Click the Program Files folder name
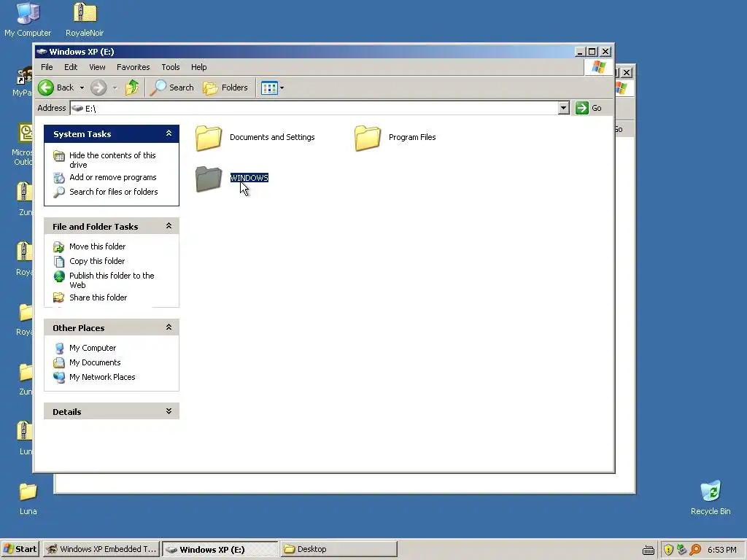747x560 pixels. pyautogui.click(x=413, y=137)
